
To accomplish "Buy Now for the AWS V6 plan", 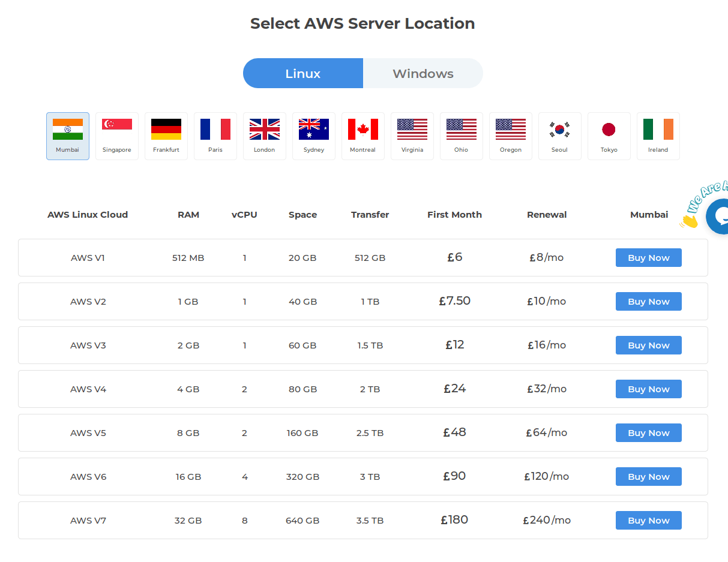I will coord(649,477).
